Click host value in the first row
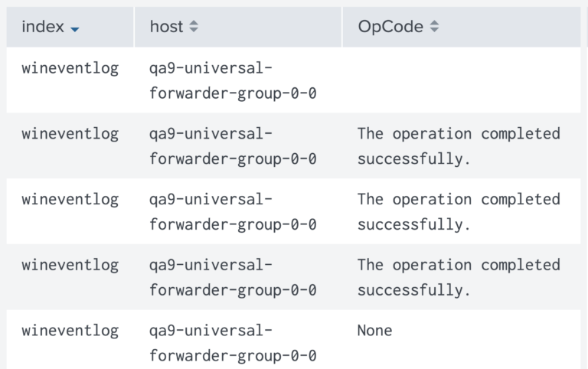 tap(233, 80)
